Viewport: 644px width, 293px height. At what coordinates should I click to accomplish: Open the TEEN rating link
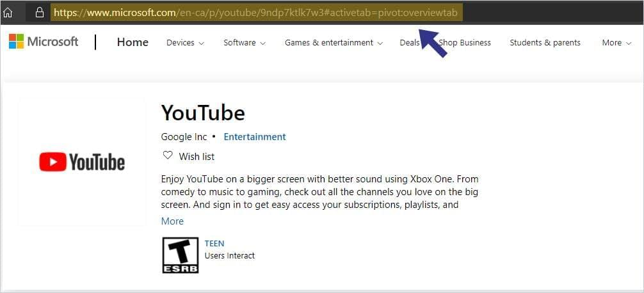[x=214, y=243]
